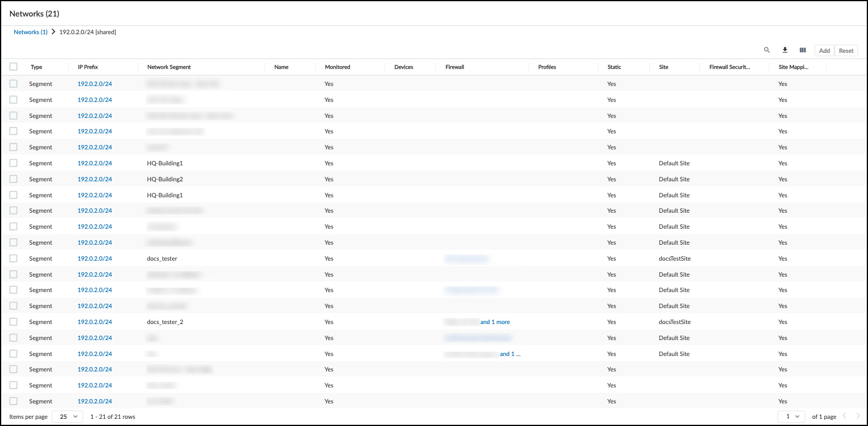Viewport: 868px width, 426px height.
Task: Click "docsTestSite" in the docs_tester row
Action: [x=675, y=258]
